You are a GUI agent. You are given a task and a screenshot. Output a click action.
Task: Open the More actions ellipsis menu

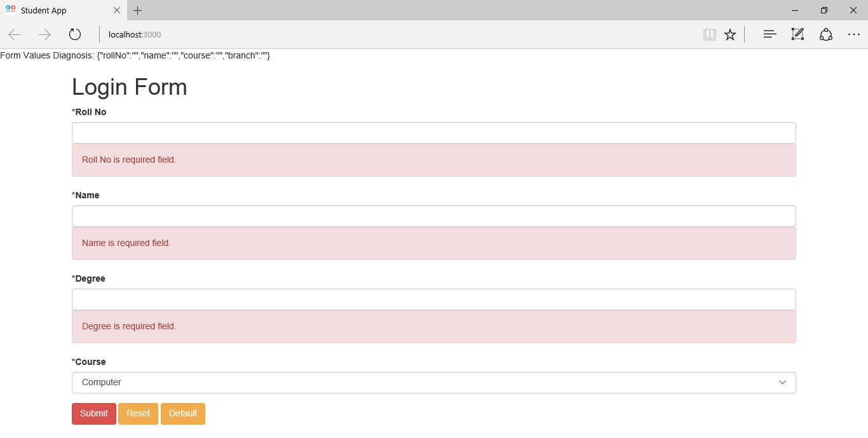(854, 34)
